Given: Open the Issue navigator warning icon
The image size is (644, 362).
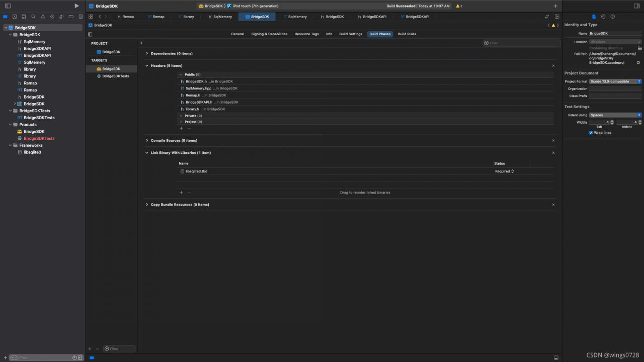Looking at the screenshot, I should click(x=43, y=17).
